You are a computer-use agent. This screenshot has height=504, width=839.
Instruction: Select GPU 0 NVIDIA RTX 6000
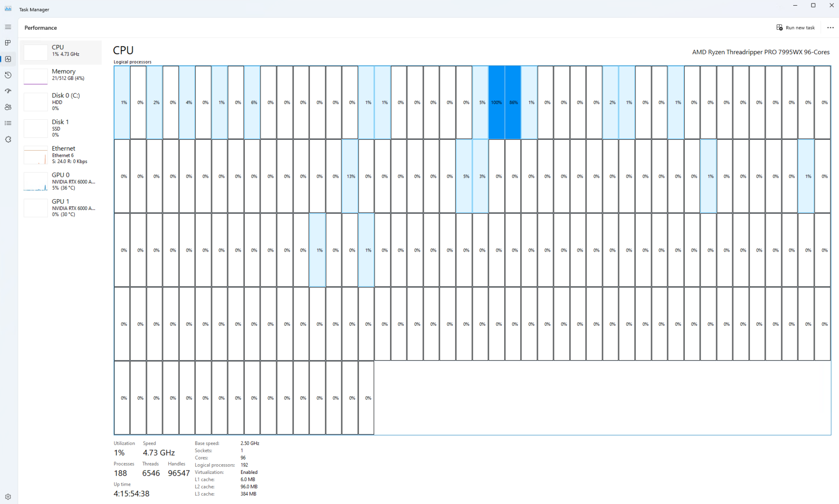point(61,181)
